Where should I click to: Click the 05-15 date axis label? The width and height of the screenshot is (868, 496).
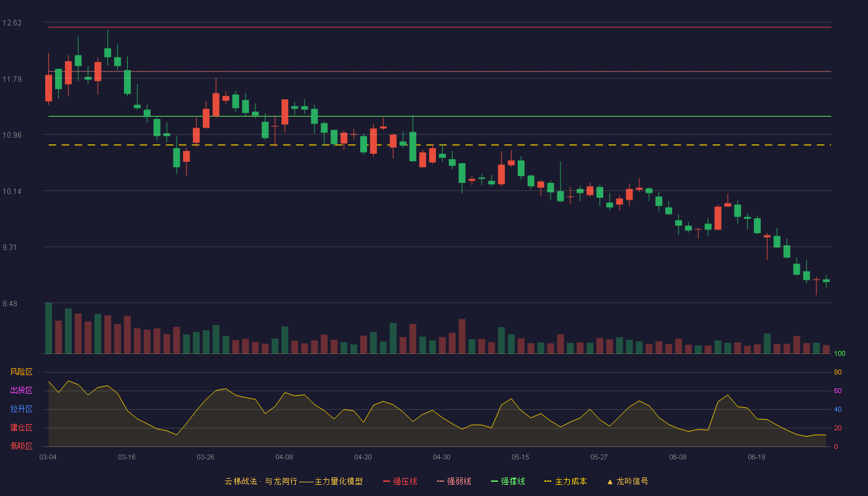tap(520, 457)
